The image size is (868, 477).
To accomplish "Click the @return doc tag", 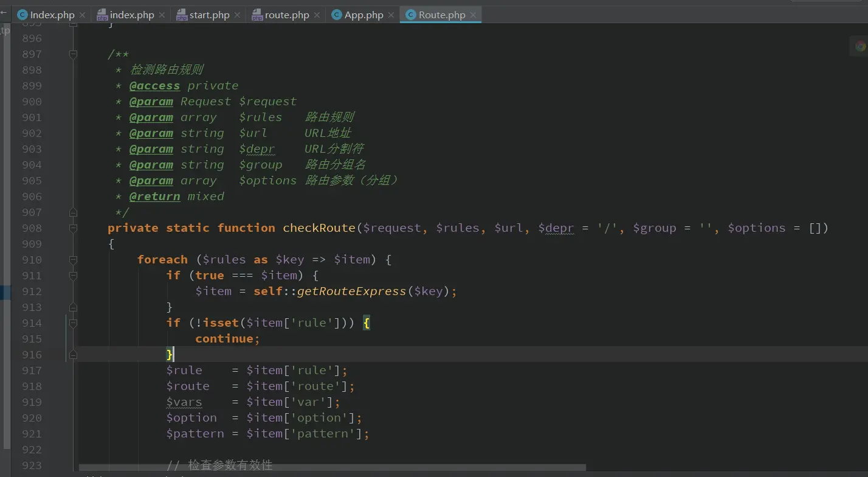I will [154, 197].
